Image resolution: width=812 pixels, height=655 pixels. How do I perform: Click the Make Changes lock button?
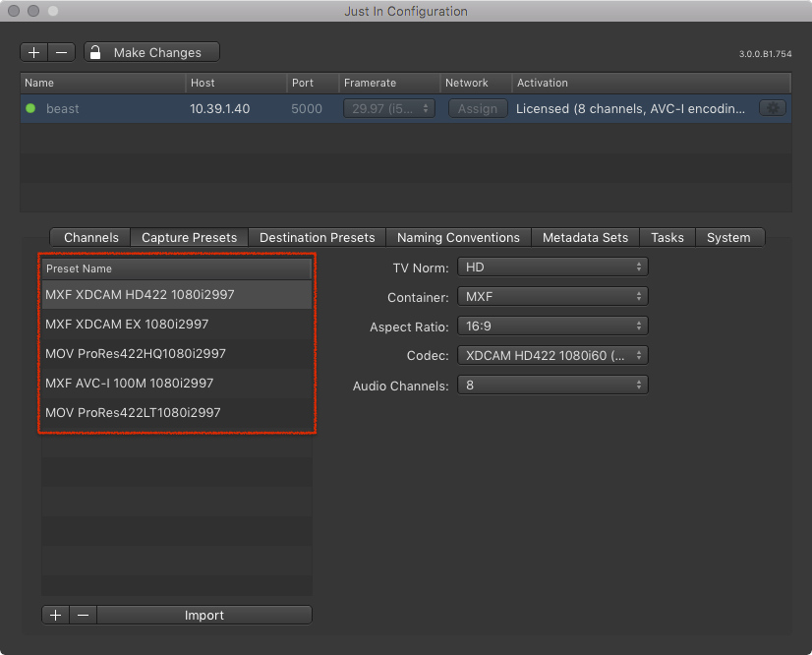[x=151, y=52]
